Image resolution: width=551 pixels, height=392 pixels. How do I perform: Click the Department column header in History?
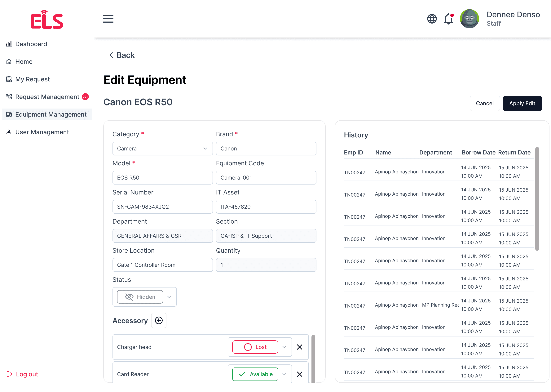click(x=435, y=153)
